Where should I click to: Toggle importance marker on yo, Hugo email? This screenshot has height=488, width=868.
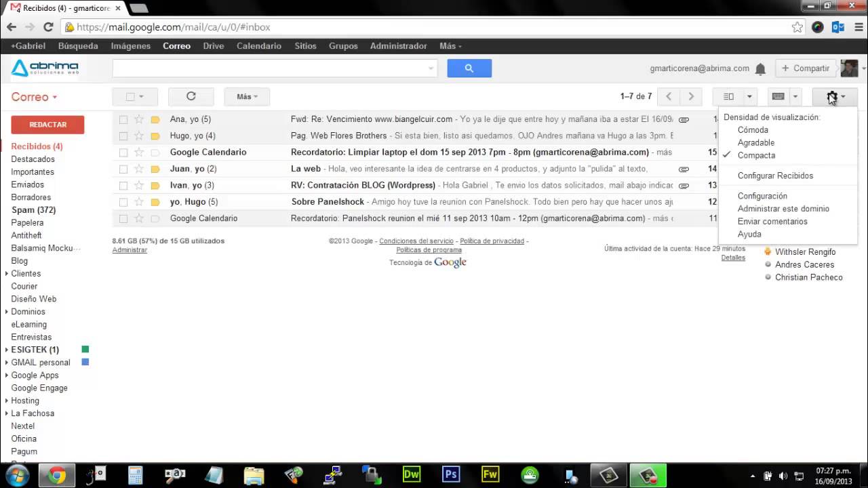coord(155,202)
